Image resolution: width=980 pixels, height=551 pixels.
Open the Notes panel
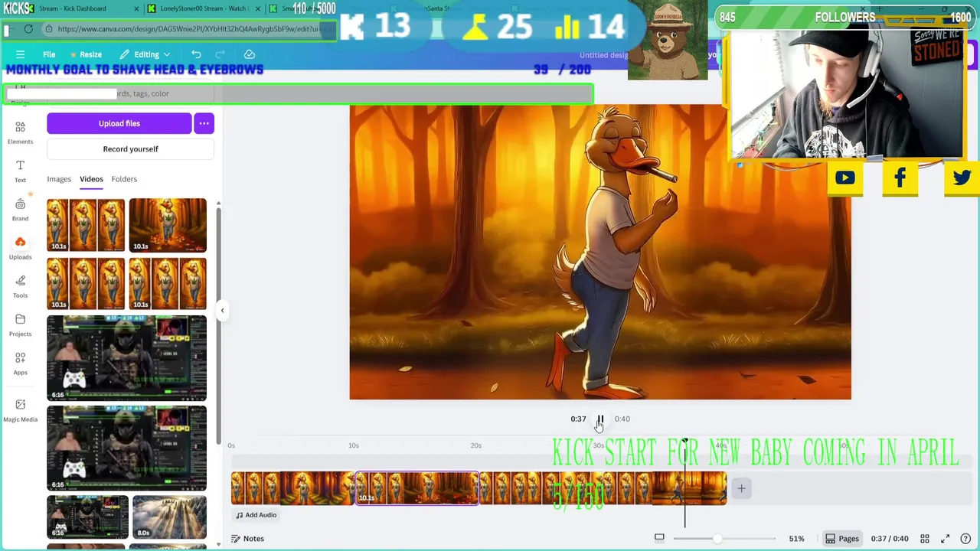pos(247,539)
